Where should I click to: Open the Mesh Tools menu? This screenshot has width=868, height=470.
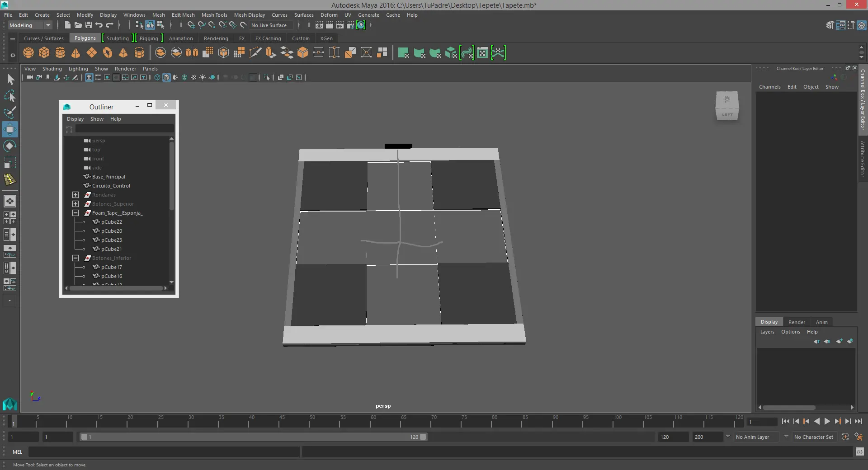click(214, 15)
